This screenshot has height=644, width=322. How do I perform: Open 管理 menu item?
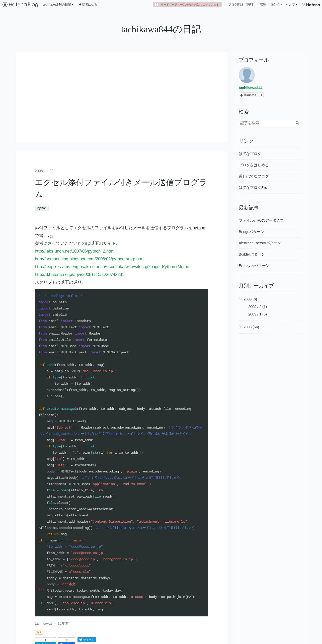coord(263,5)
